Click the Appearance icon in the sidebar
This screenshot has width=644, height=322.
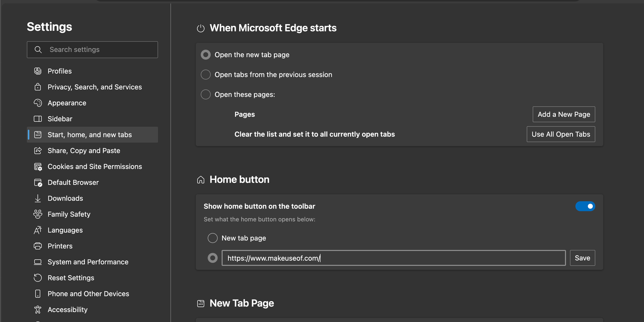pos(38,103)
